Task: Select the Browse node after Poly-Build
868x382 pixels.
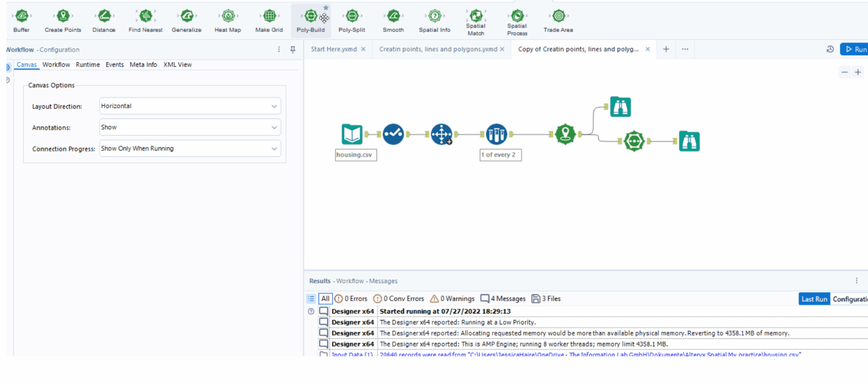Action: pos(690,141)
